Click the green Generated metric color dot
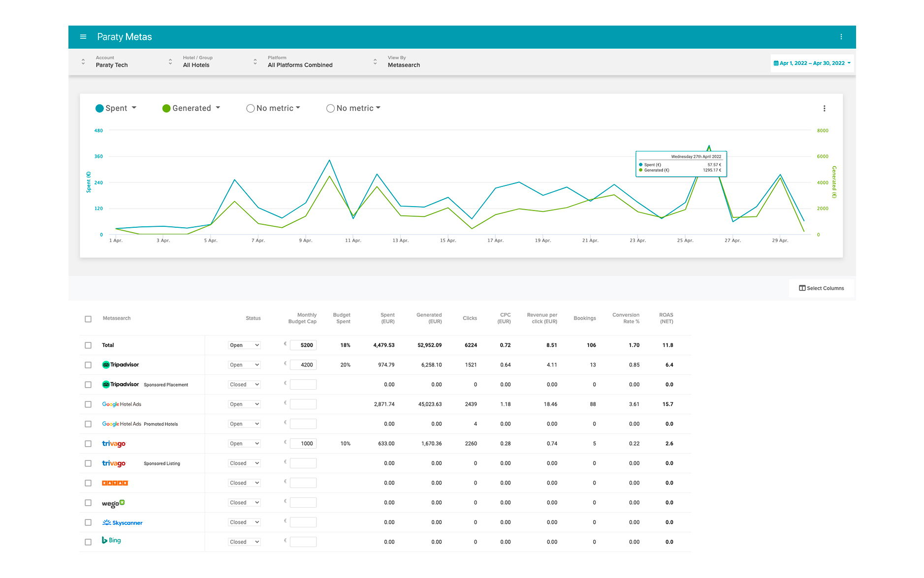 (166, 109)
